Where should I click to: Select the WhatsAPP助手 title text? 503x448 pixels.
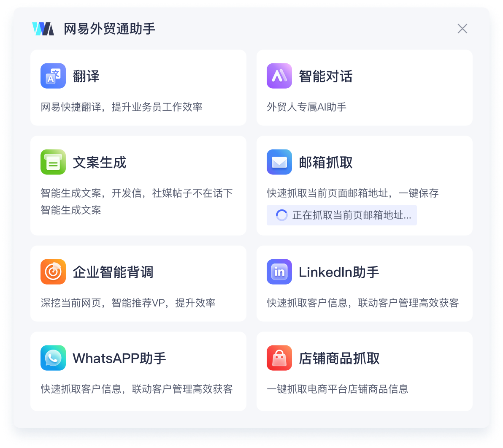pyautogui.click(x=119, y=358)
